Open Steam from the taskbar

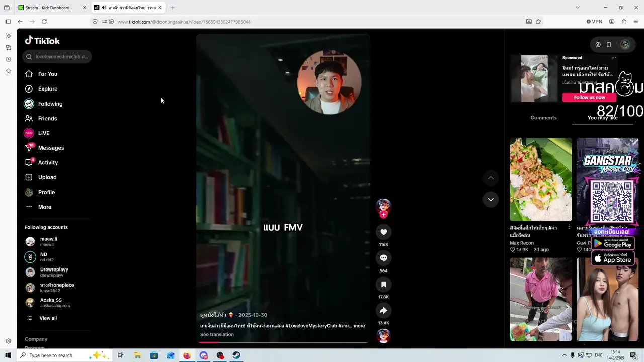tap(236, 355)
